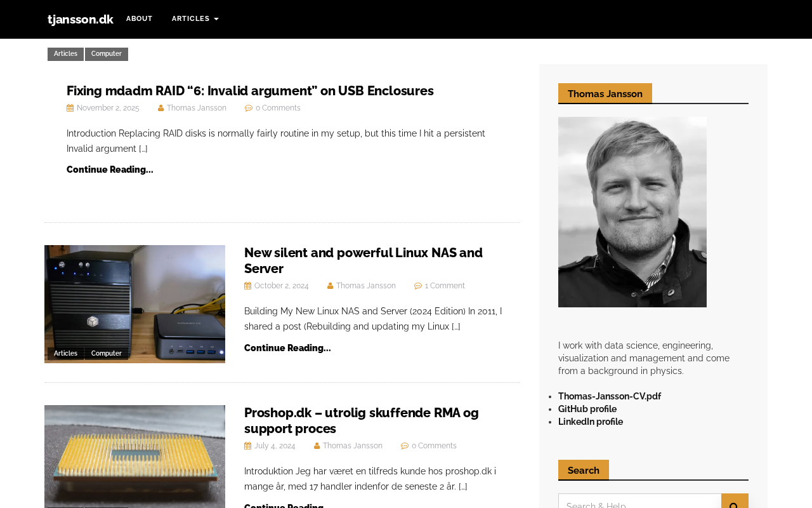Click comment icon beside 0 Comments on RAID post
The height and width of the screenshot is (508, 812).
tap(249, 108)
